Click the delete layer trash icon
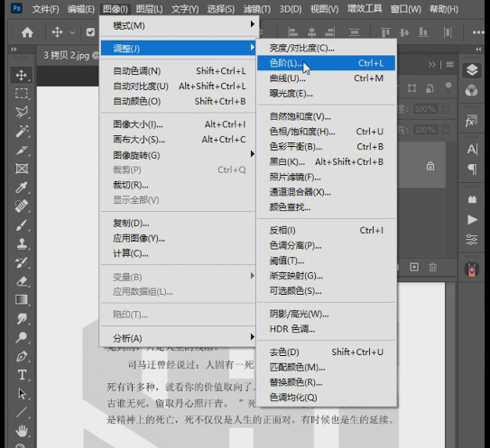The image size is (490, 448). click(433, 267)
